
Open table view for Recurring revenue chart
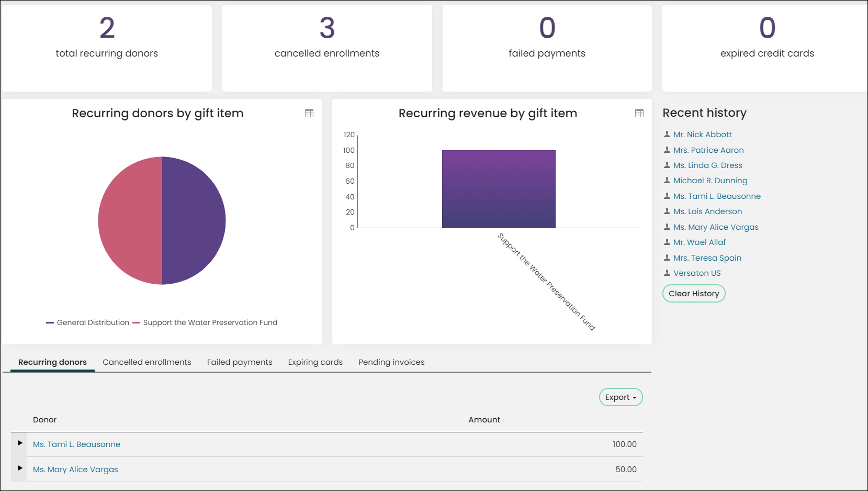639,113
